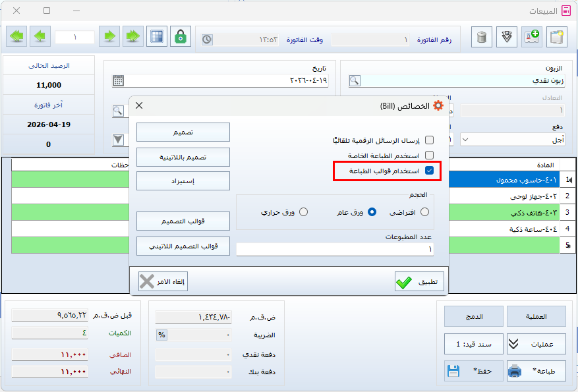Screen dimensions: 578x392
Task: Open the blue grid table view icon
Action: [x=156, y=37]
